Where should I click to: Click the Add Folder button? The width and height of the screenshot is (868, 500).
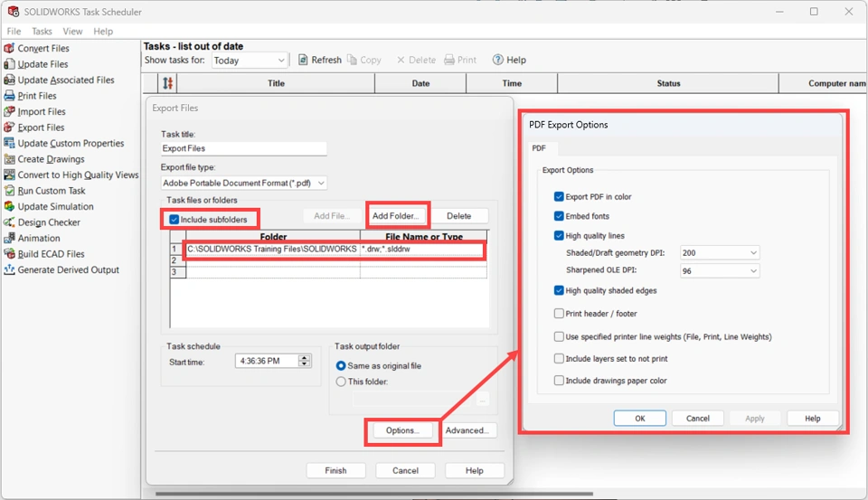[x=395, y=216]
